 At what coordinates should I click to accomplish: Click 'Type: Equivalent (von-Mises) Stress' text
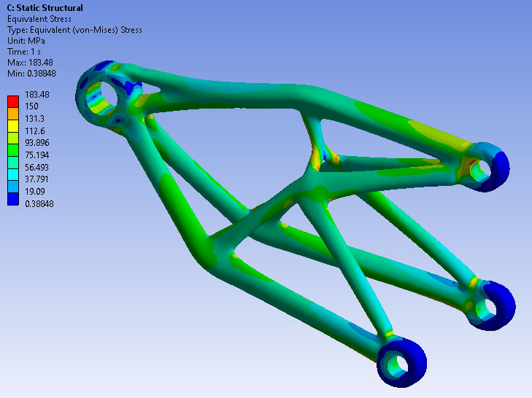pyautogui.click(x=74, y=30)
